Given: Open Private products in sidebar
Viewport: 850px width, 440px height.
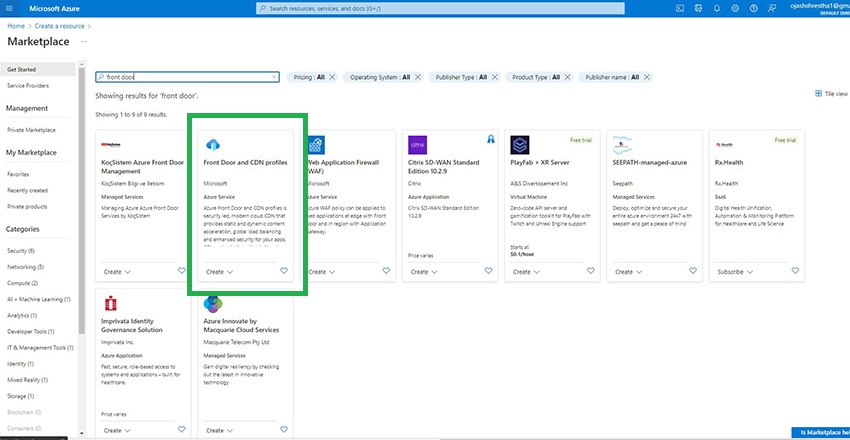Looking at the screenshot, I should click(x=27, y=207).
